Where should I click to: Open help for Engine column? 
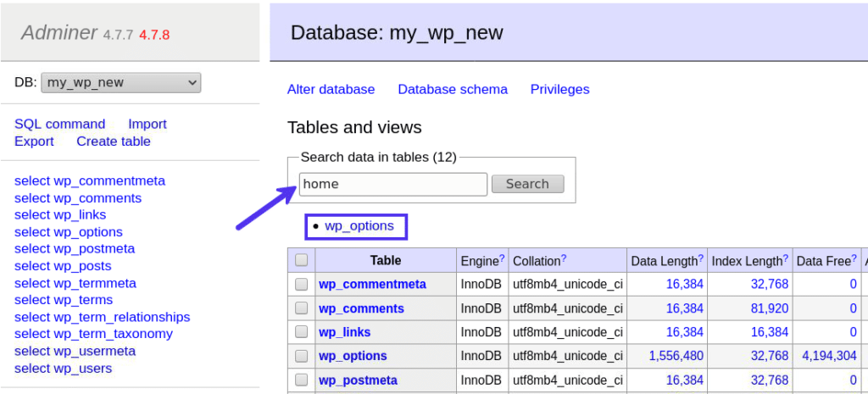click(502, 258)
